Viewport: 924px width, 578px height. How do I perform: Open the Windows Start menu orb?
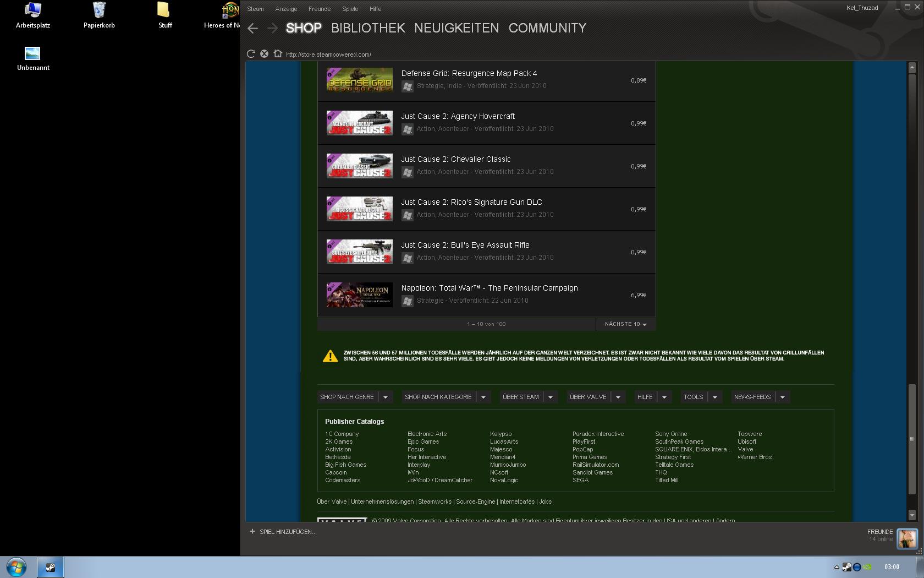pyautogui.click(x=16, y=567)
